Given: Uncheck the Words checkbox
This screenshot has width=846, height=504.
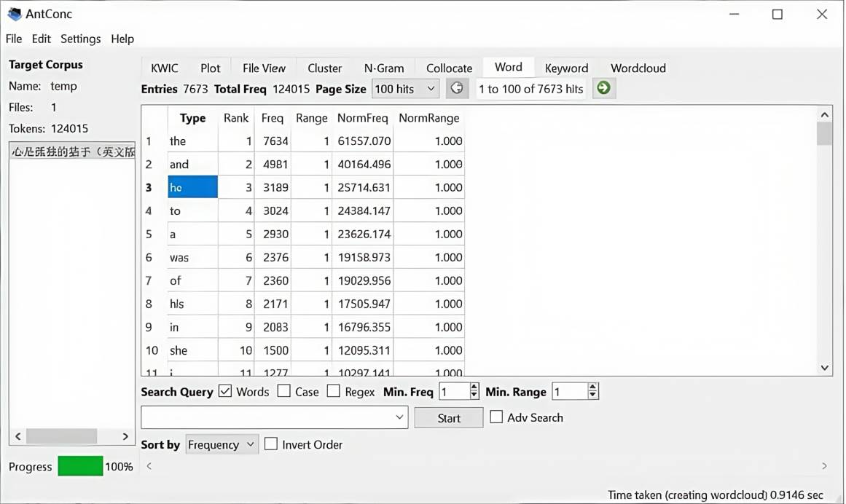Looking at the screenshot, I should coord(225,392).
